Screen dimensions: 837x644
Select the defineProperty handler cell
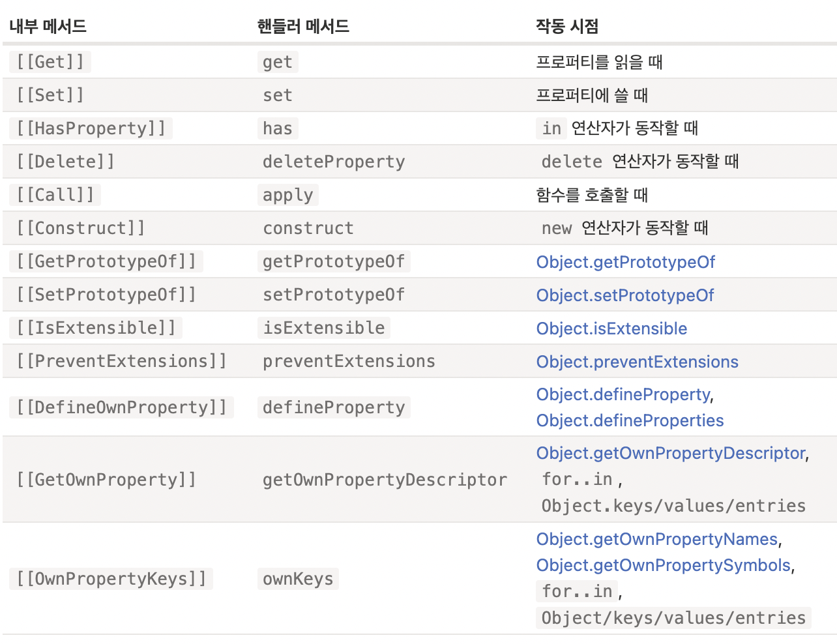click(x=334, y=407)
